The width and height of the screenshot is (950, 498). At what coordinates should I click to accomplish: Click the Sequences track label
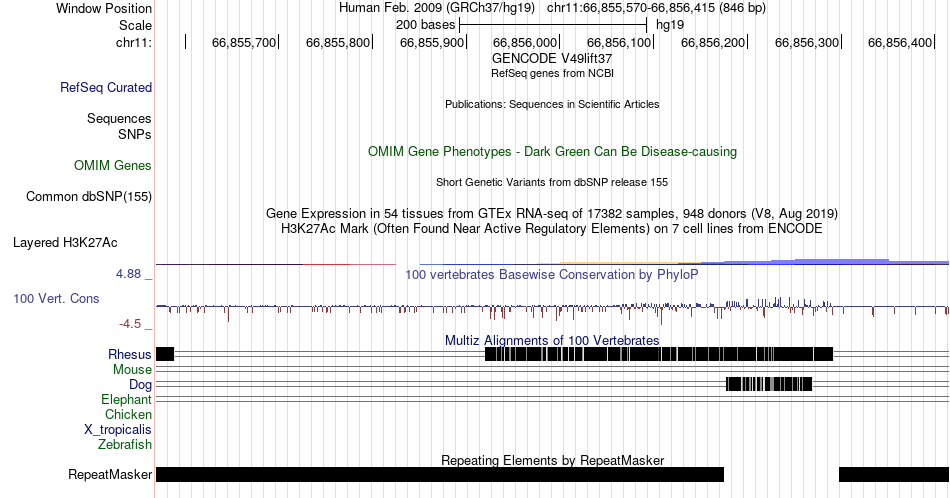point(119,118)
